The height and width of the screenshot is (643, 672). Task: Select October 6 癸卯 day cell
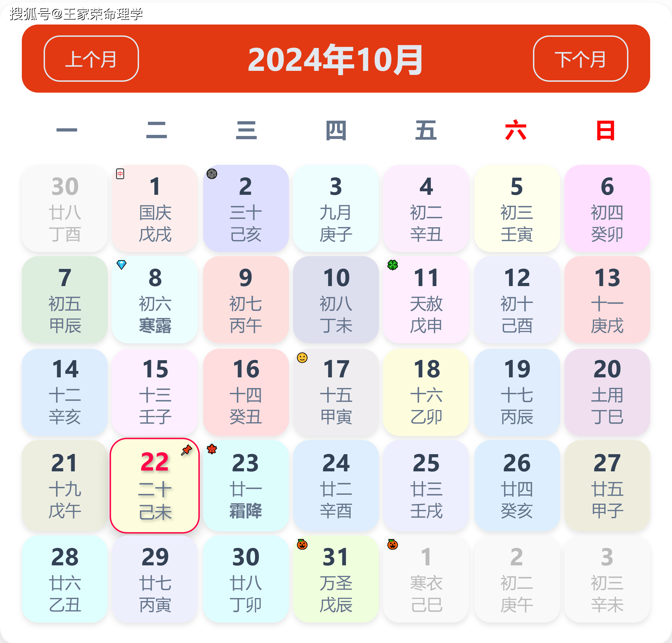click(607, 209)
